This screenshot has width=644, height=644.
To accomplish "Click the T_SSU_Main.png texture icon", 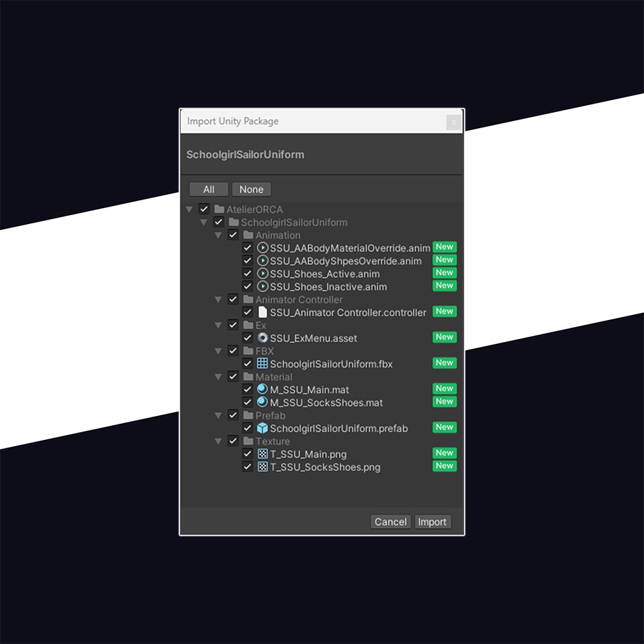I will pos(263,454).
